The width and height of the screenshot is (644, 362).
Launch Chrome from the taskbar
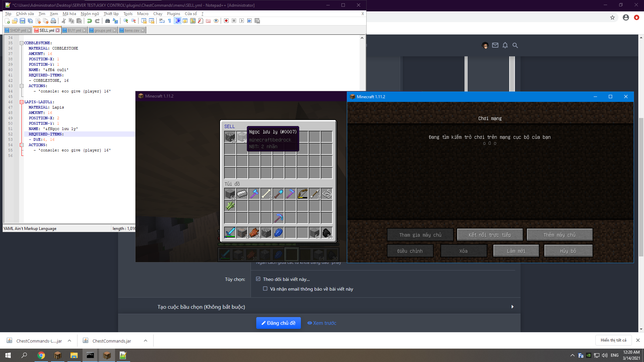tap(41, 355)
